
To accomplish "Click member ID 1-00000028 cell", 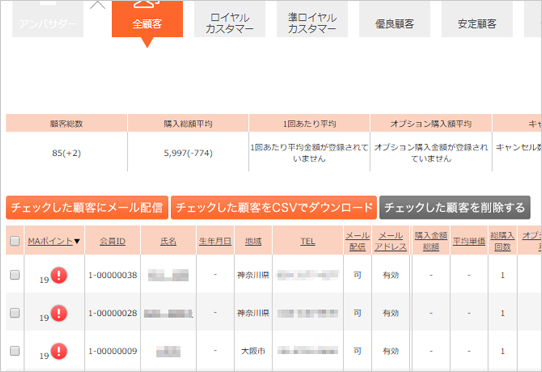I will click(x=113, y=313).
